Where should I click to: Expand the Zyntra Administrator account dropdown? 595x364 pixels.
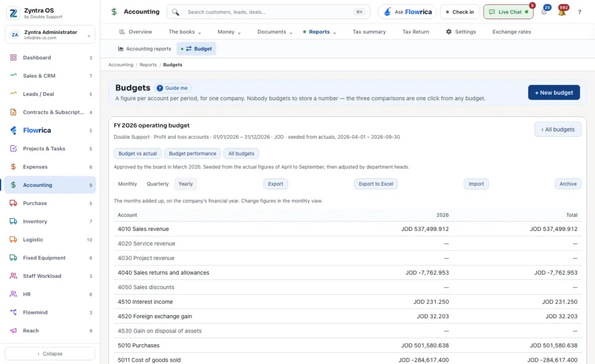[x=50, y=35]
